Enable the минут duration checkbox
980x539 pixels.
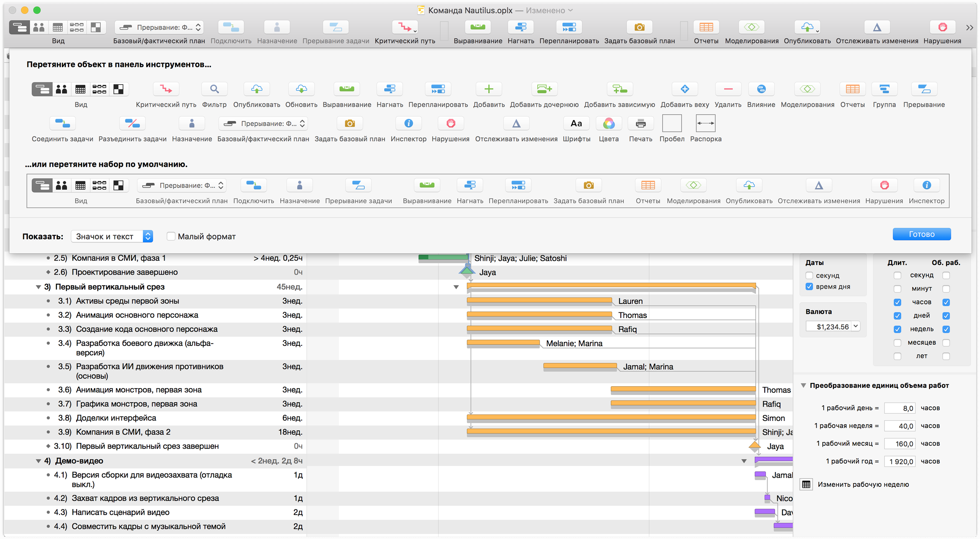(897, 289)
